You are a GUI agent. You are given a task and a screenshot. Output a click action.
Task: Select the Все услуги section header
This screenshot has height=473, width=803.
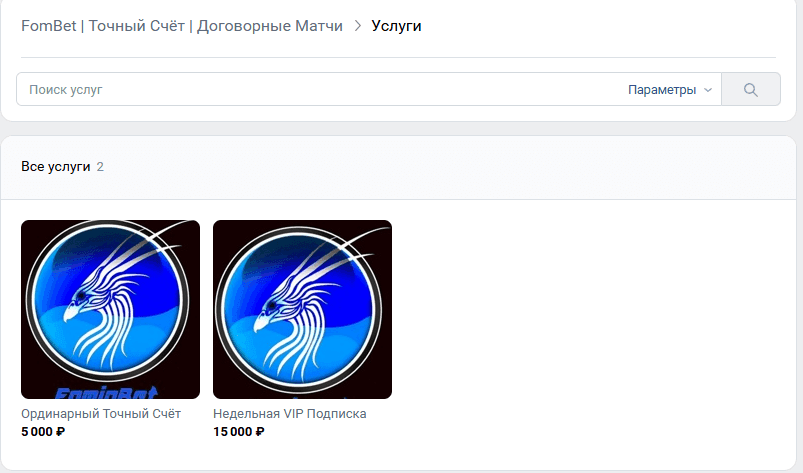point(55,166)
